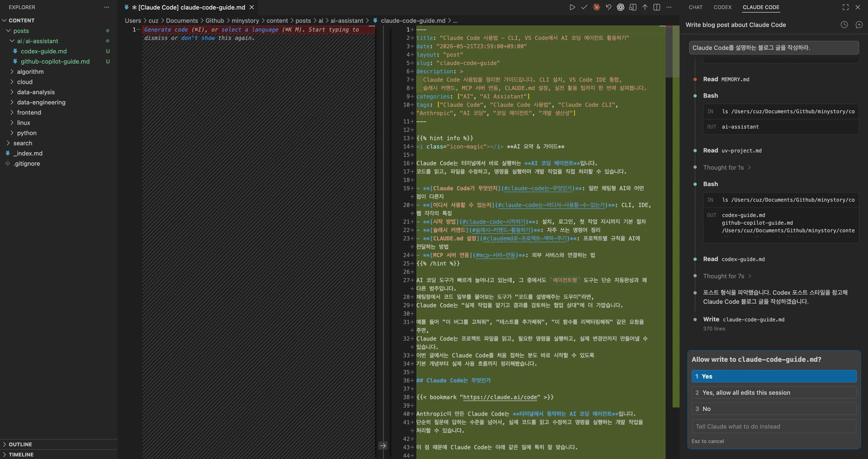This screenshot has width=868, height=459.
Task: Click file icon in breadcrumb before claude-code-guide.md
Action: click(x=375, y=20)
